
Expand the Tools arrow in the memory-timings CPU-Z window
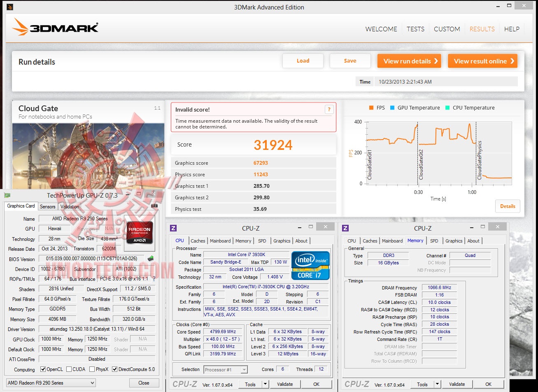pyautogui.click(x=437, y=384)
